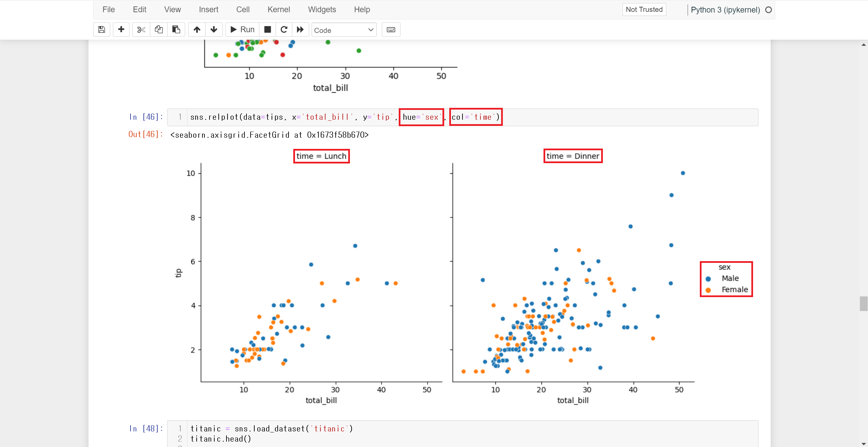Move selected cell up arrow

(197, 30)
